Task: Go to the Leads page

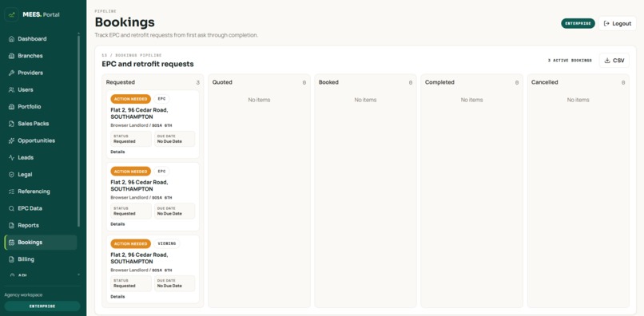Action: click(41, 157)
